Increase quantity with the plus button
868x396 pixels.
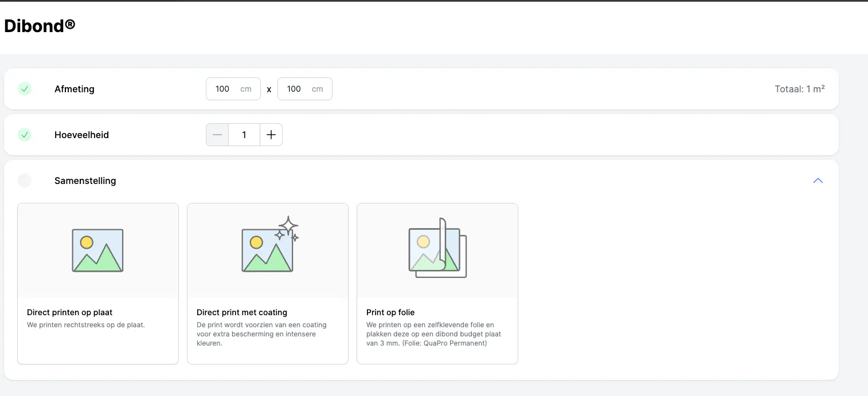click(271, 135)
